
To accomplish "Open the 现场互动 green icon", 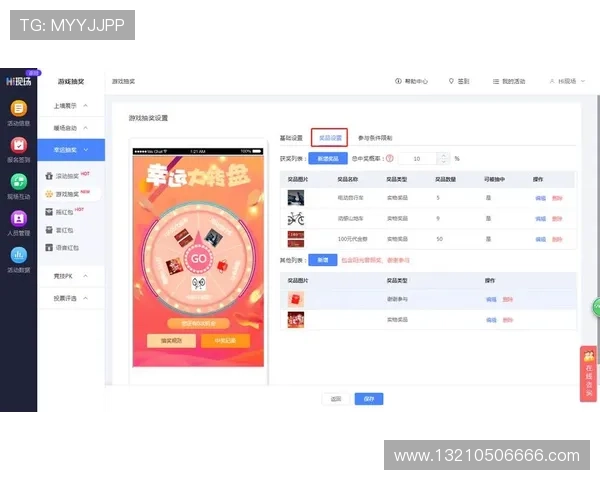I will tap(18, 182).
